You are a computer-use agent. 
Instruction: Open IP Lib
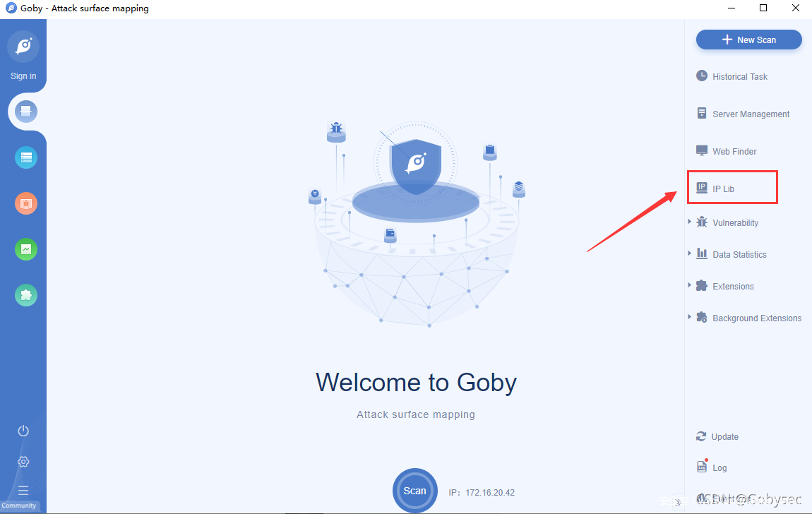tap(715, 189)
